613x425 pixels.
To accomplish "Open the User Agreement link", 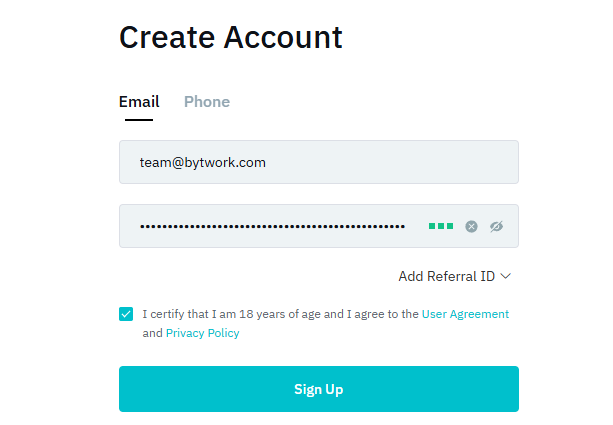I will pos(465,314).
